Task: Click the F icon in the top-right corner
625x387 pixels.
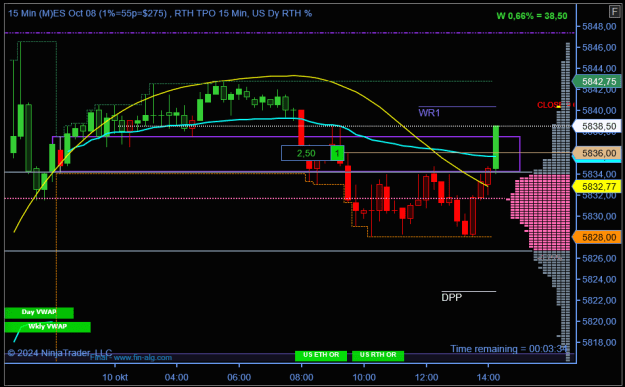Action: 614,12
